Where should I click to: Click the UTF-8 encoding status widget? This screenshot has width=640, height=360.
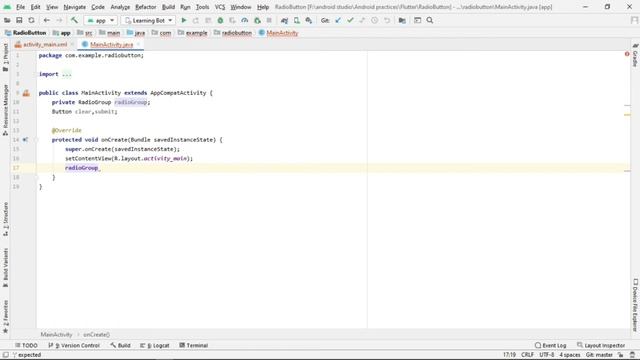tap(547, 355)
